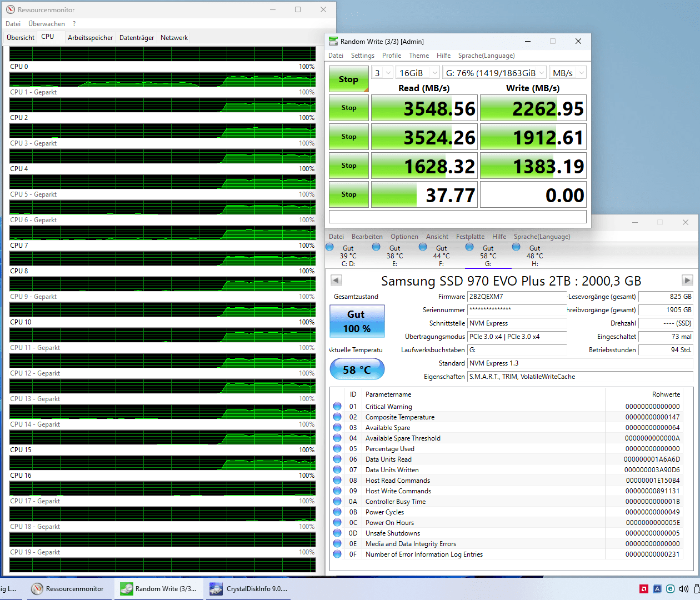Image resolution: width=700 pixels, height=600 pixels.
Task: Go to next disk with right arrow
Action: (687, 280)
